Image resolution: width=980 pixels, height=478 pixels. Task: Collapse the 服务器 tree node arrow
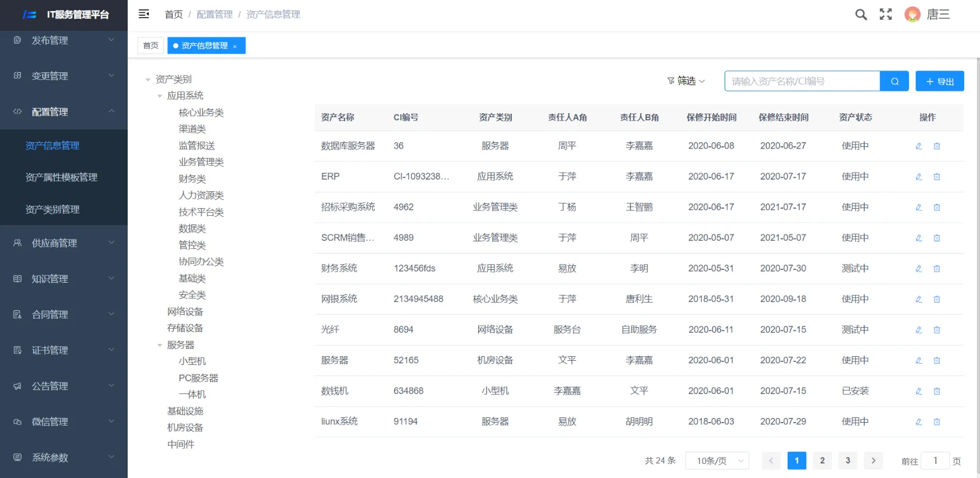(160, 345)
